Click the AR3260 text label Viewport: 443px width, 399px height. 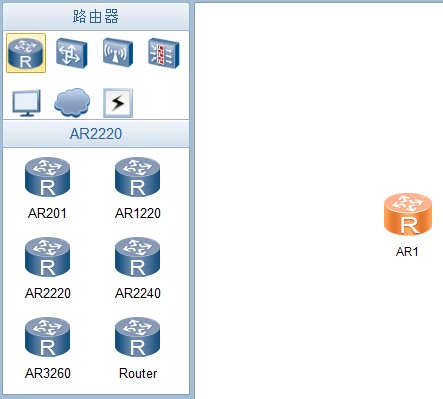(48, 373)
